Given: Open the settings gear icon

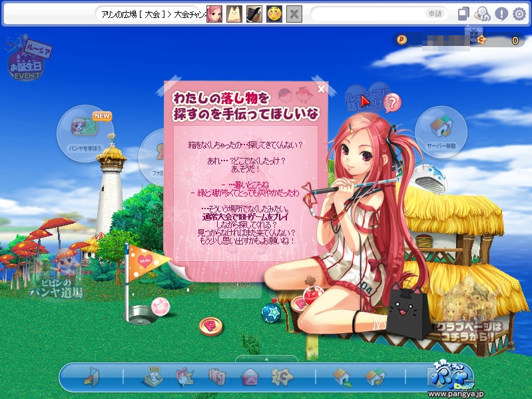Looking at the screenshot, I should [x=519, y=14].
